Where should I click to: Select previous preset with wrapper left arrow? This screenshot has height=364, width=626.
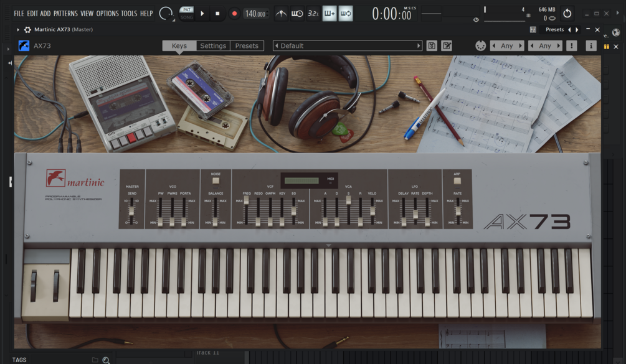[x=569, y=29]
